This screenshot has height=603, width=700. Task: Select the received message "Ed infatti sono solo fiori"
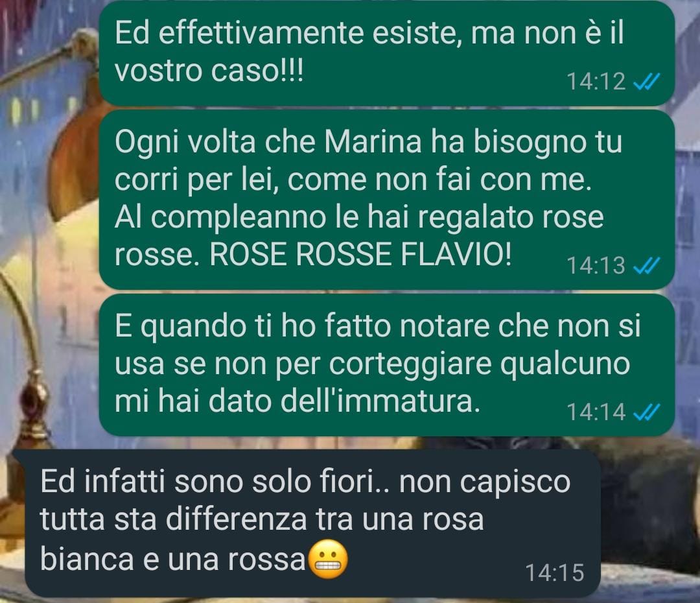coord(312,523)
